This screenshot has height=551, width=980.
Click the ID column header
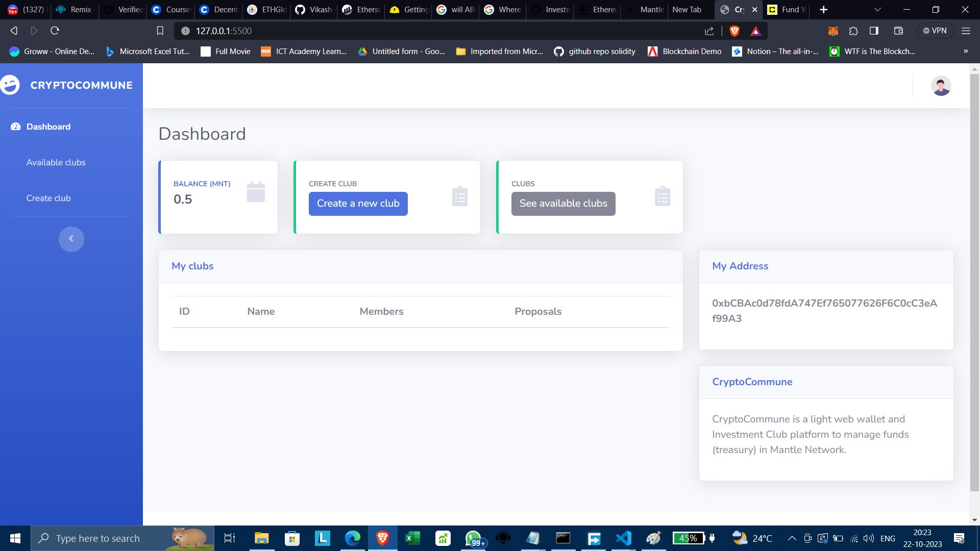point(184,311)
